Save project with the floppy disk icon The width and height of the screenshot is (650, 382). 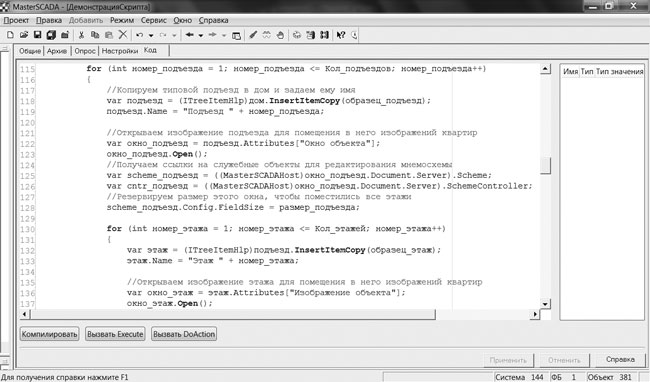[37, 35]
